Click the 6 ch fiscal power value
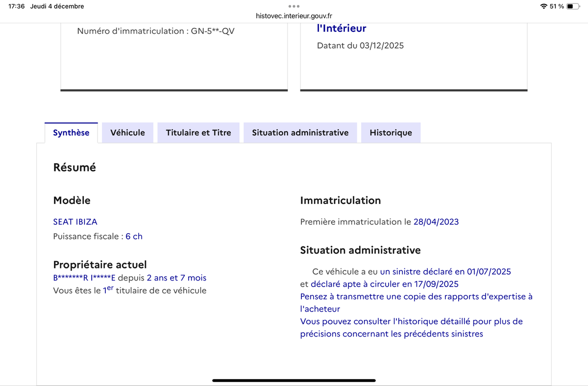588x386 pixels. coord(134,236)
